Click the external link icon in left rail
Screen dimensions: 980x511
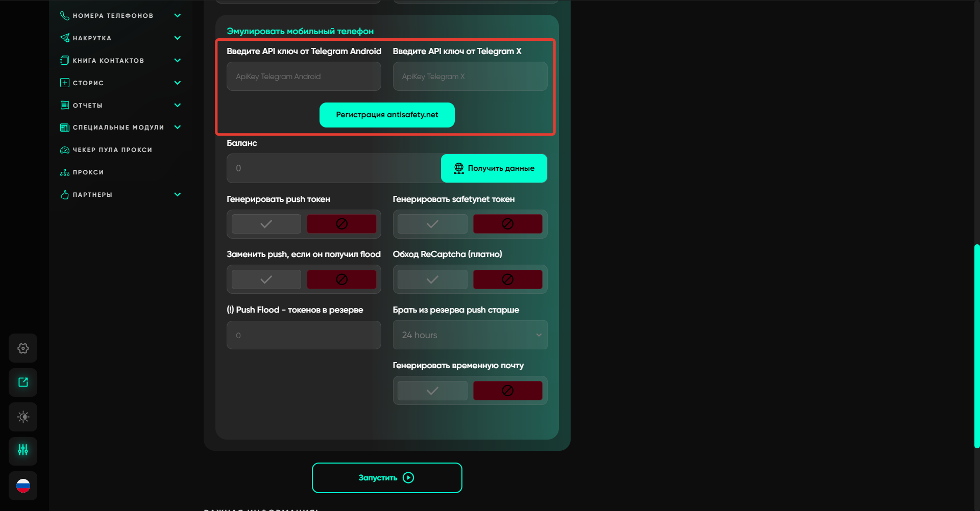pos(23,382)
